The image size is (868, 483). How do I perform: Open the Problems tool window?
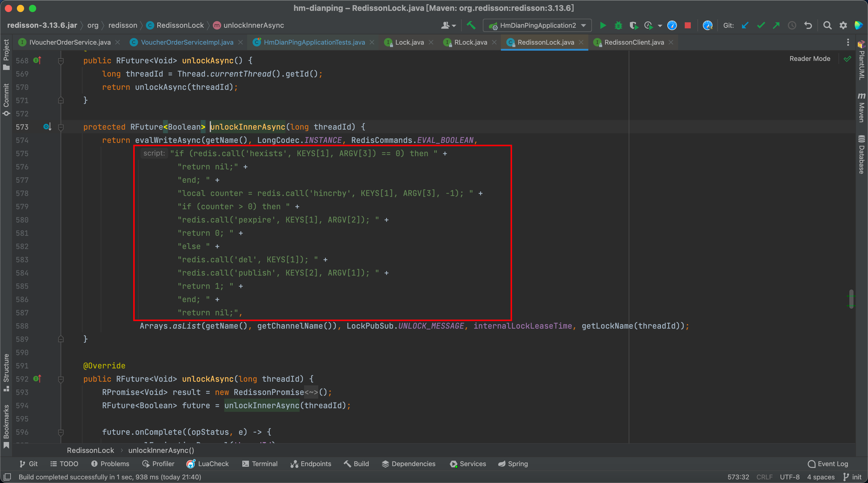(x=110, y=463)
